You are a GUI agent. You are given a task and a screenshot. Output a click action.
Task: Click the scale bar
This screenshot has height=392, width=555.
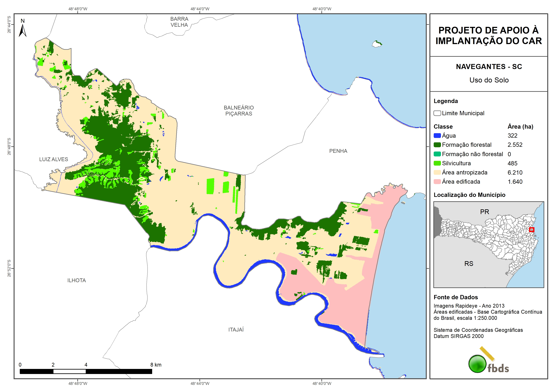pos(86,371)
